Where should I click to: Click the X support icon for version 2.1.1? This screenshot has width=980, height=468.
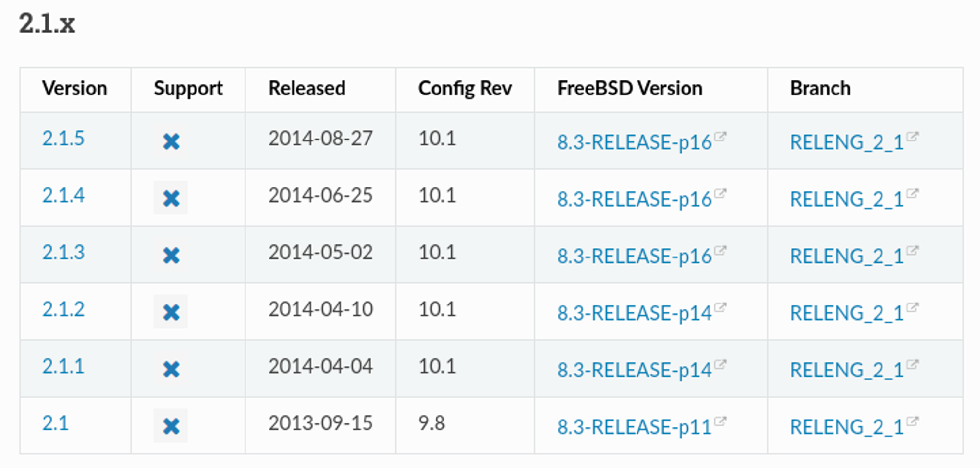[171, 369]
